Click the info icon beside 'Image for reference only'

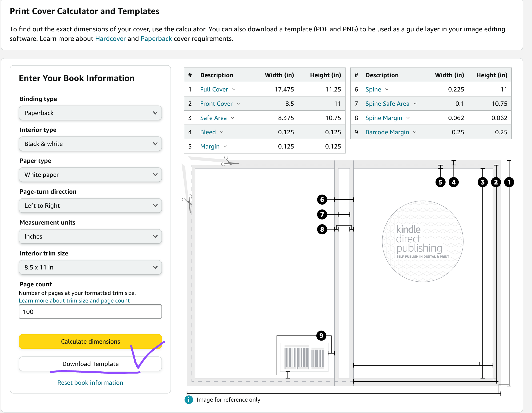coord(189,400)
